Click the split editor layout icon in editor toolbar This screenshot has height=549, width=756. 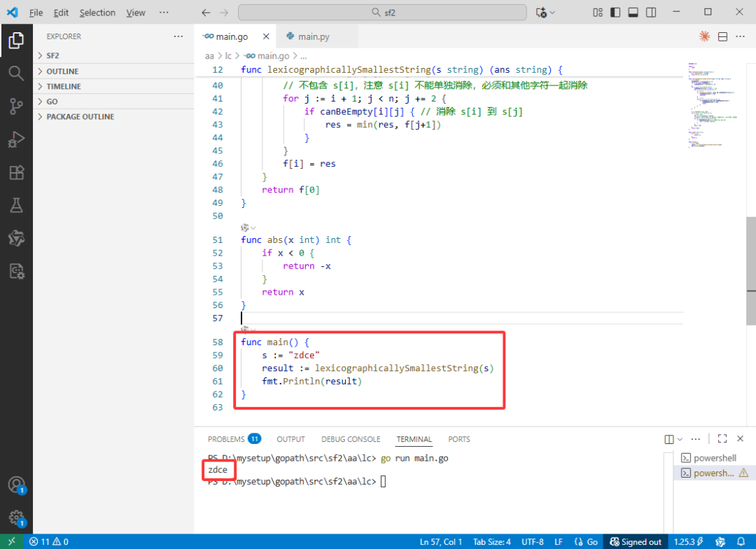pyautogui.click(x=722, y=36)
